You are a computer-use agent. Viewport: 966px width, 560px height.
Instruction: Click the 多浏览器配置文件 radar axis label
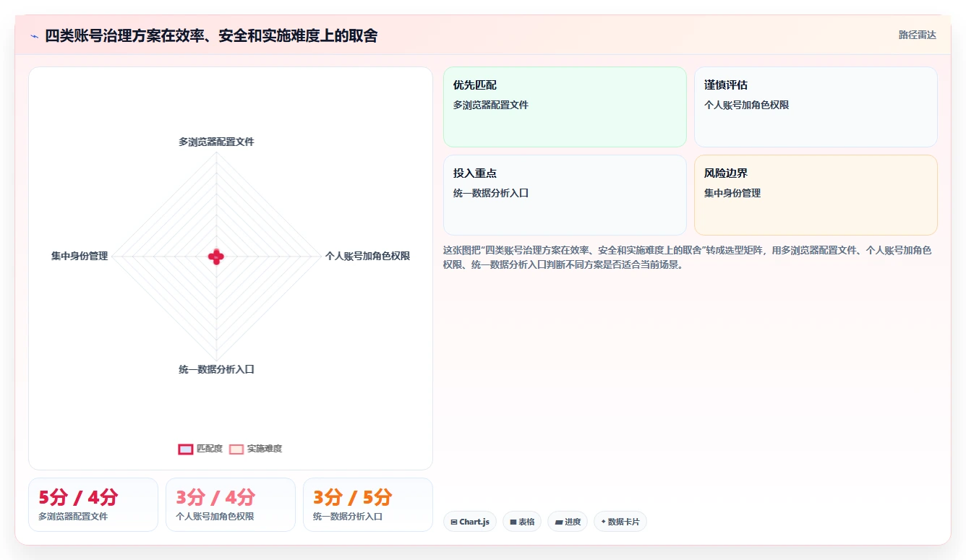tap(216, 142)
